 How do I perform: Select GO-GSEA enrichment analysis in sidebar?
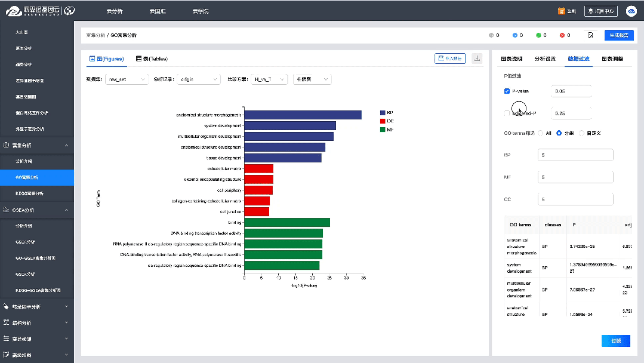(x=37, y=258)
